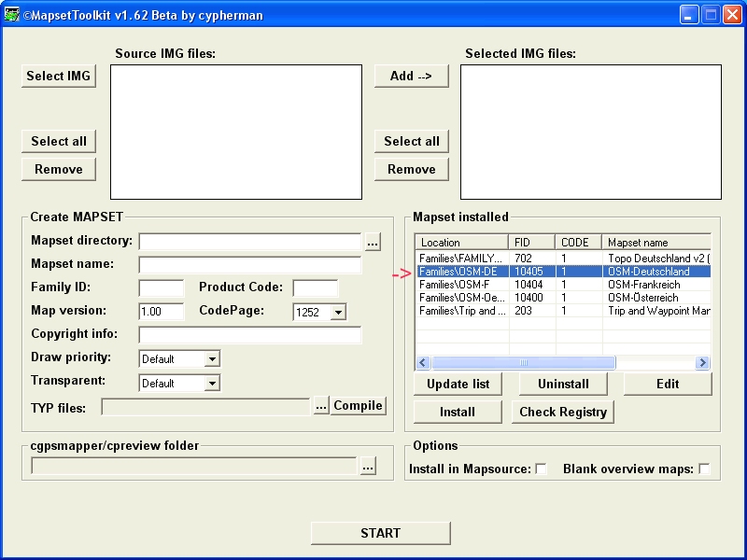Viewport: 747px width, 560px height.
Task: Click the START button
Action: click(x=381, y=533)
